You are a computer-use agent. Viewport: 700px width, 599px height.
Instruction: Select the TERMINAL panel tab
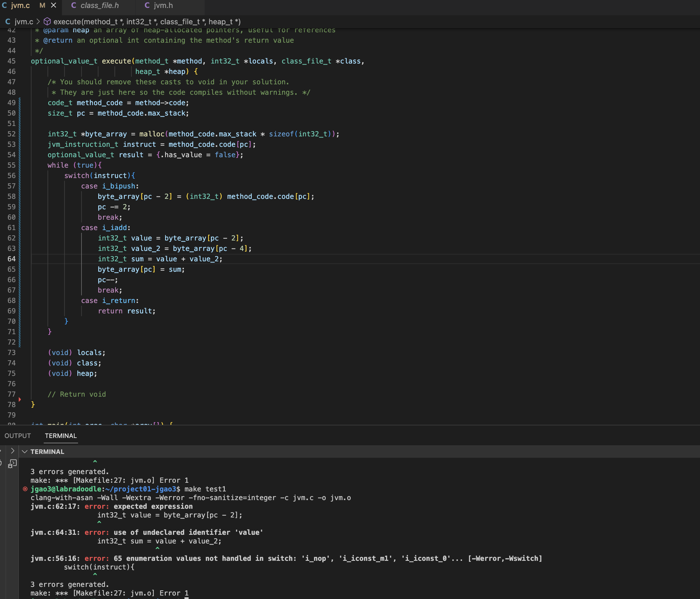pos(61,436)
